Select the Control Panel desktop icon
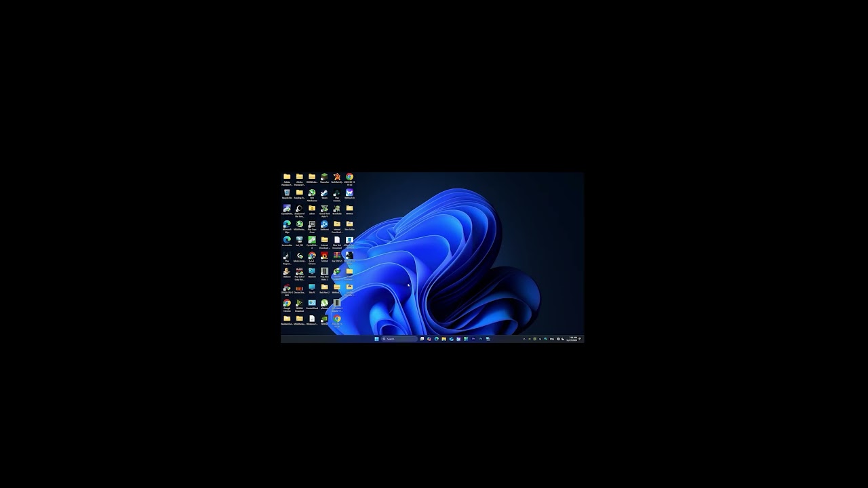This screenshot has width=868, height=488. [x=312, y=303]
